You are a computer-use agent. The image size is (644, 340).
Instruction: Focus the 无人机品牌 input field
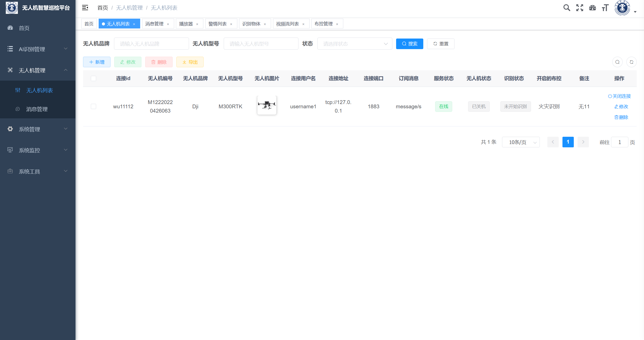pos(151,44)
